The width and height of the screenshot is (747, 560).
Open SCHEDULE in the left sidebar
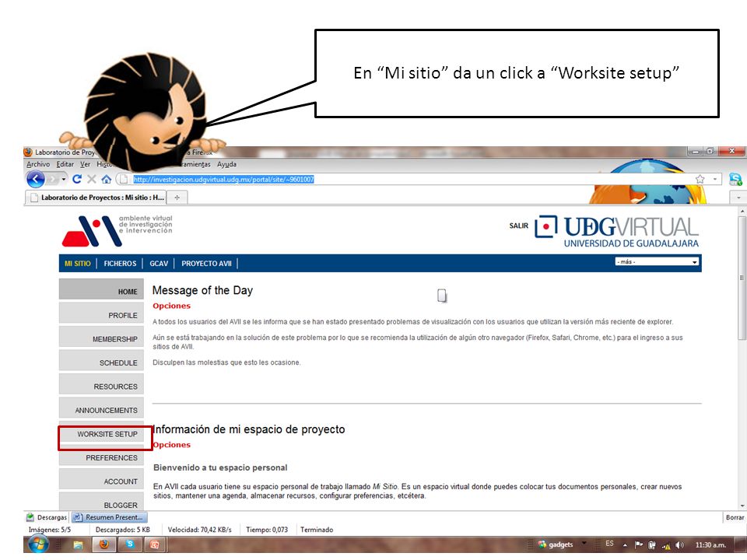point(101,360)
